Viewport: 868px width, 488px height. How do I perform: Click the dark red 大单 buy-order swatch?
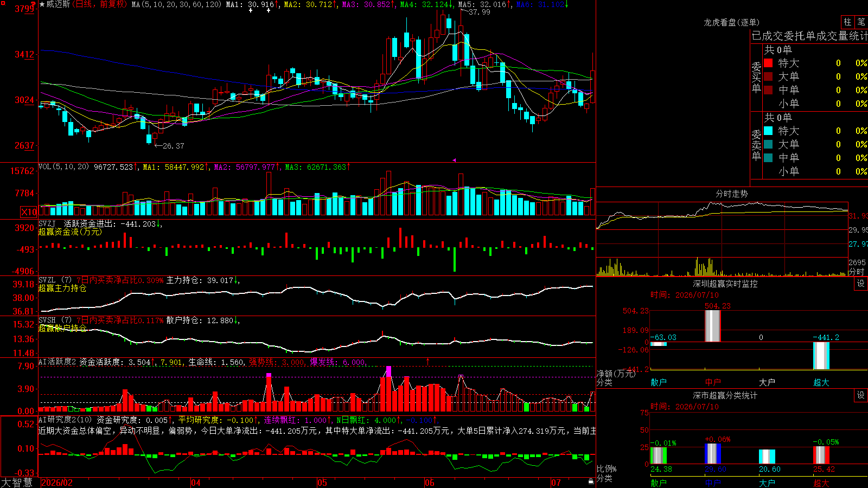coord(768,76)
